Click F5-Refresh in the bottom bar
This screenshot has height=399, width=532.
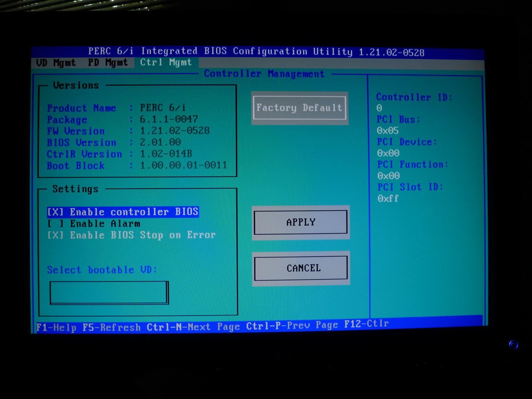[x=111, y=327]
